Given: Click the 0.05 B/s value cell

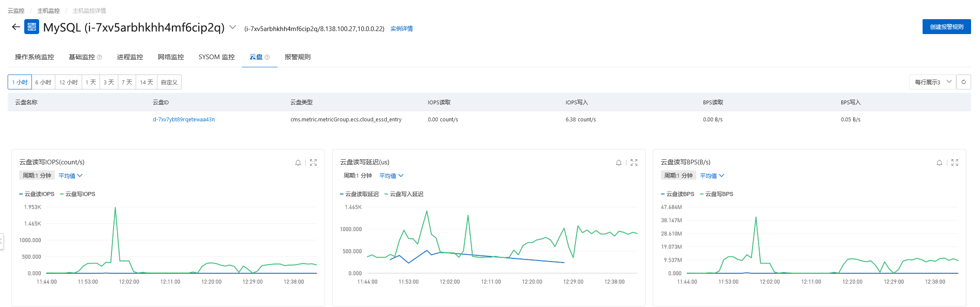Looking at the screenshot, I should click(851, 120).
